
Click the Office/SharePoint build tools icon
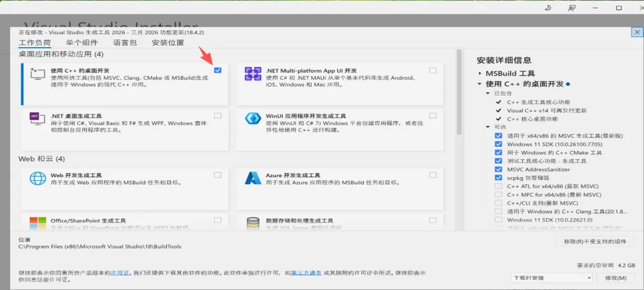click(x=38, y=223)
